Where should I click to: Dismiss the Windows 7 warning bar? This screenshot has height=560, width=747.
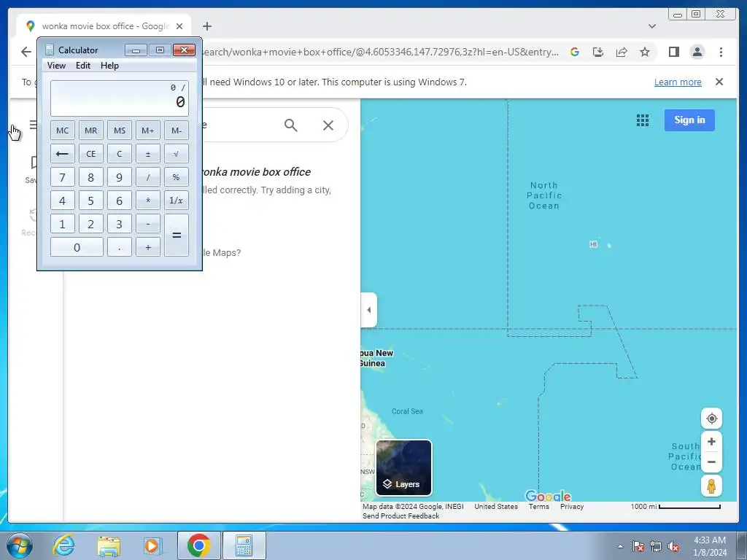719,82
